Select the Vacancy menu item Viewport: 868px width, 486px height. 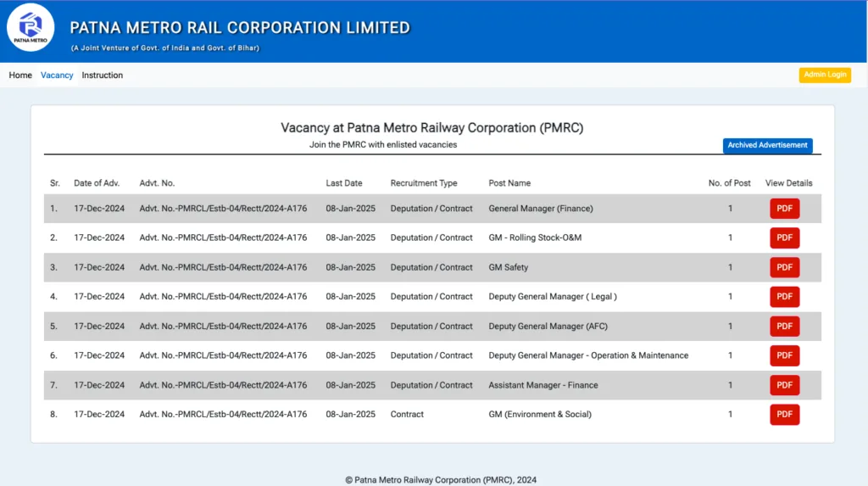pos(57,75)
